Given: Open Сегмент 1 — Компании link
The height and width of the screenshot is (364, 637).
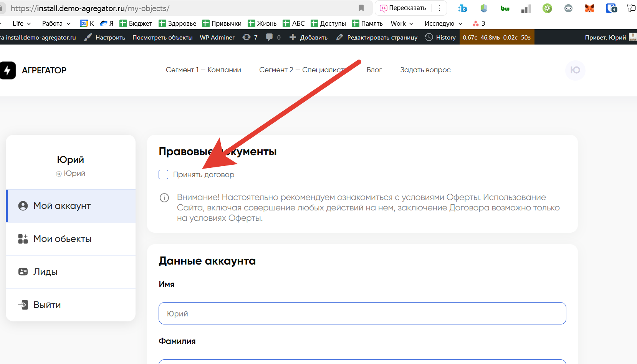Looking at the screenshot, I should 203,70.
